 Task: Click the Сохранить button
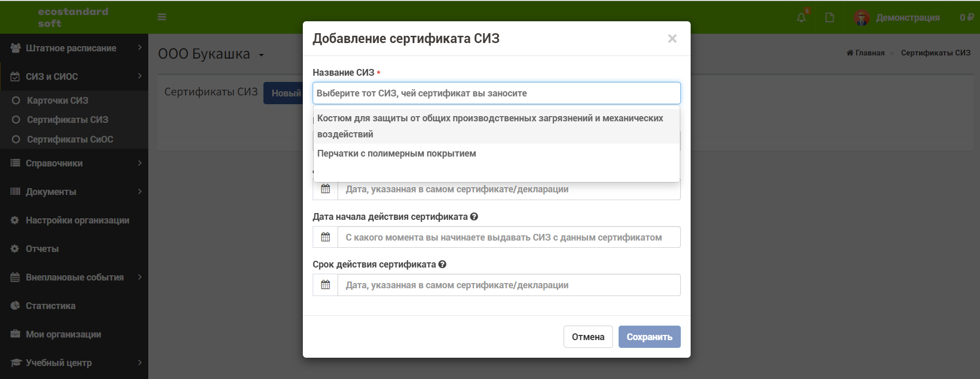[x=649, y=337]
